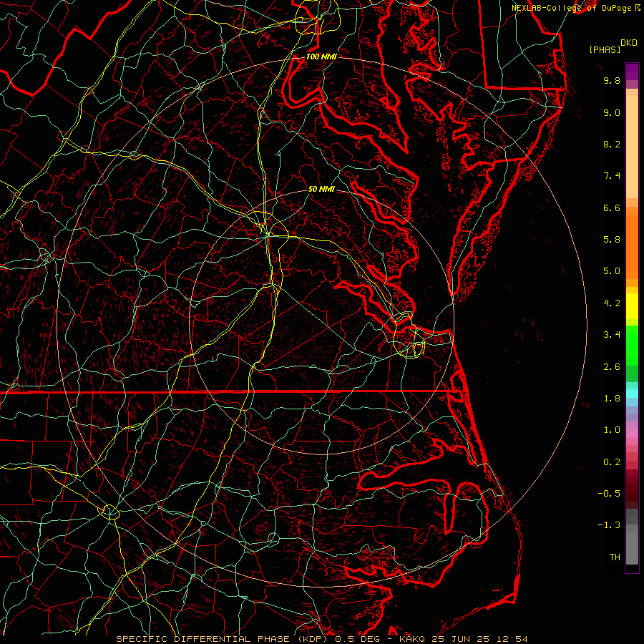
Task: Click the 6.6 color scale value
Action: [612, 208]
